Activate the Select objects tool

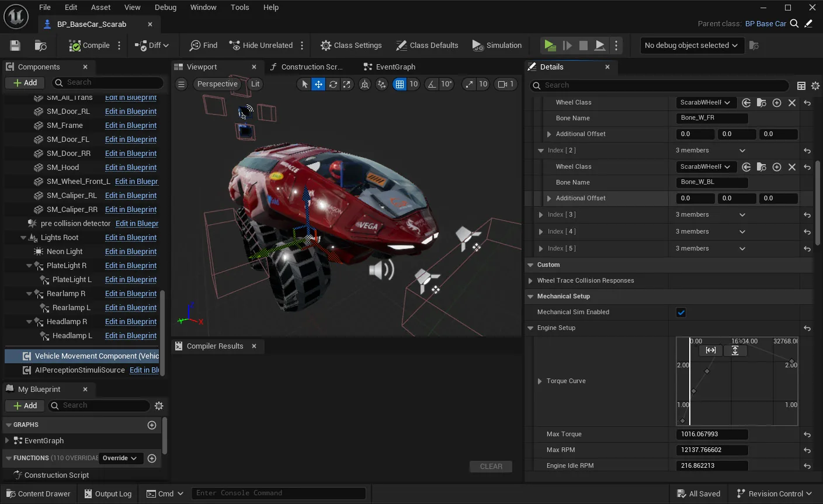coord(304,84)
